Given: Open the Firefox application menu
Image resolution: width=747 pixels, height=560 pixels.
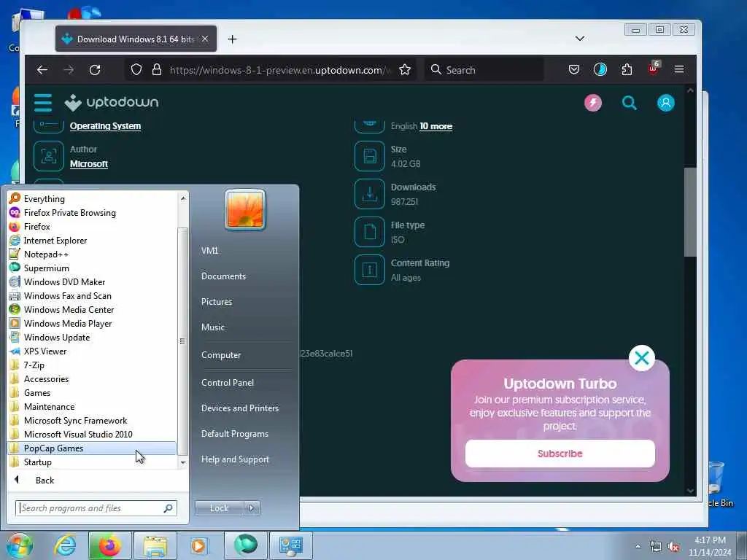Looking at the screenshot, I should [679, 70].
